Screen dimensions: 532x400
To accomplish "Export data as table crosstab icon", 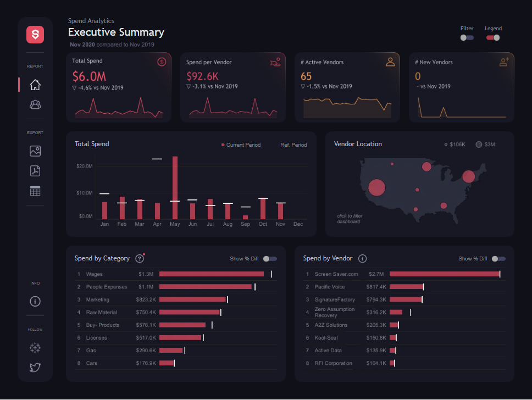I will [x=35, y=191].
